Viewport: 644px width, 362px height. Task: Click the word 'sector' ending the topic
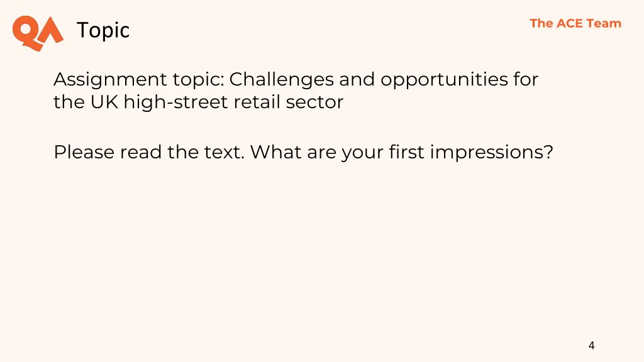pyautogui.click(x=314, y=102)
